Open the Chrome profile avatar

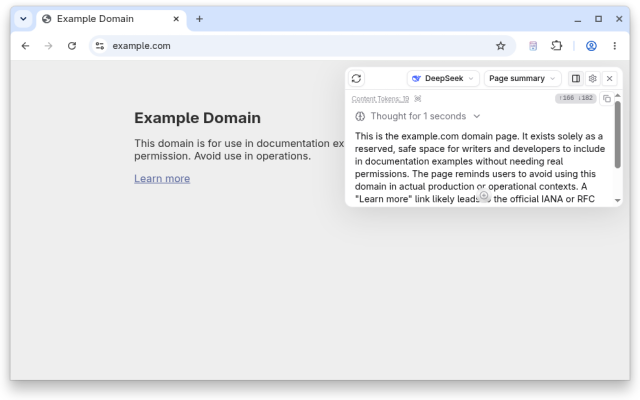click(x=591, y=46)
